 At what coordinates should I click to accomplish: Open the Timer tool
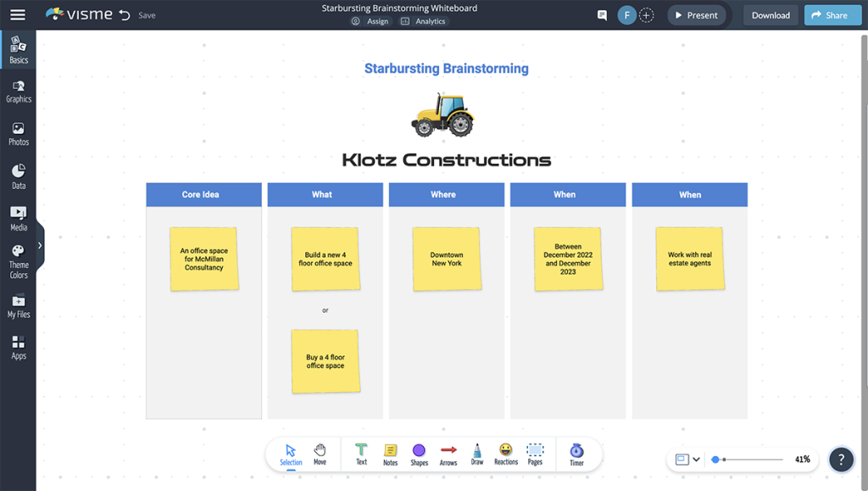coord(576,454)
